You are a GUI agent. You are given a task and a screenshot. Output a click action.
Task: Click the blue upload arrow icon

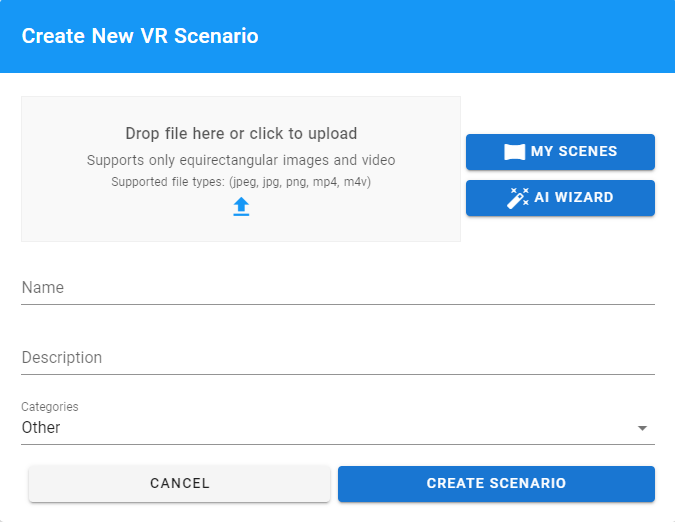point(241,207)
